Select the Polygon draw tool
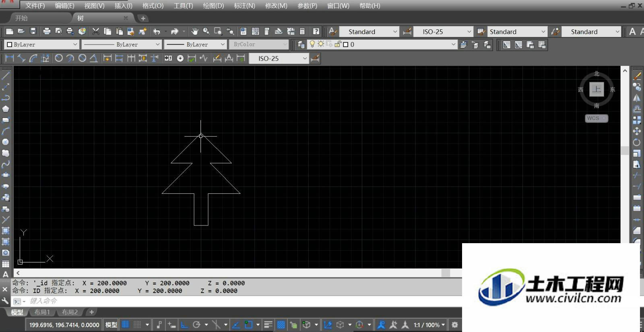This screenshot has width=644, height=332. pyautogui.click(x=6, y=109)
